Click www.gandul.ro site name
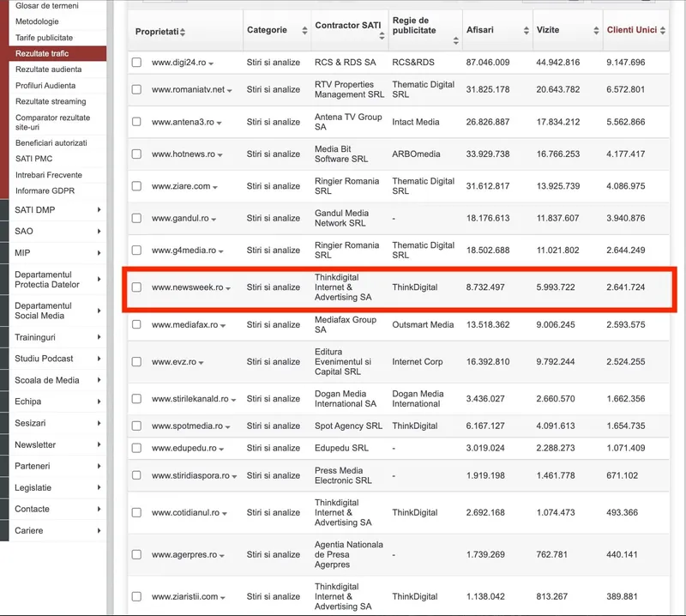Image resolution: width=686 pixels, height=616 pixels. [x=180, y=218]
